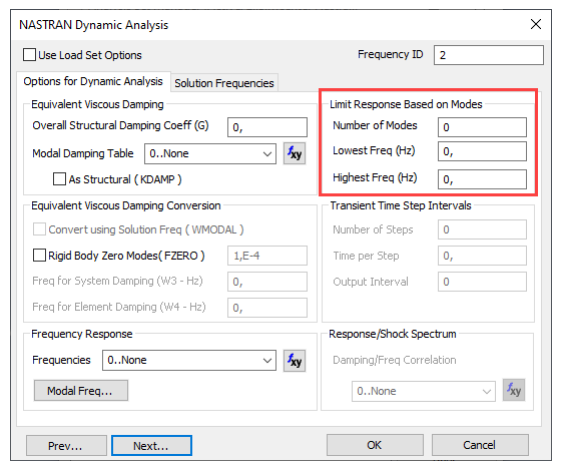Open function editor beside Frequencies dropdown
The image size is (561, 470).
click(x=294, y=361)
